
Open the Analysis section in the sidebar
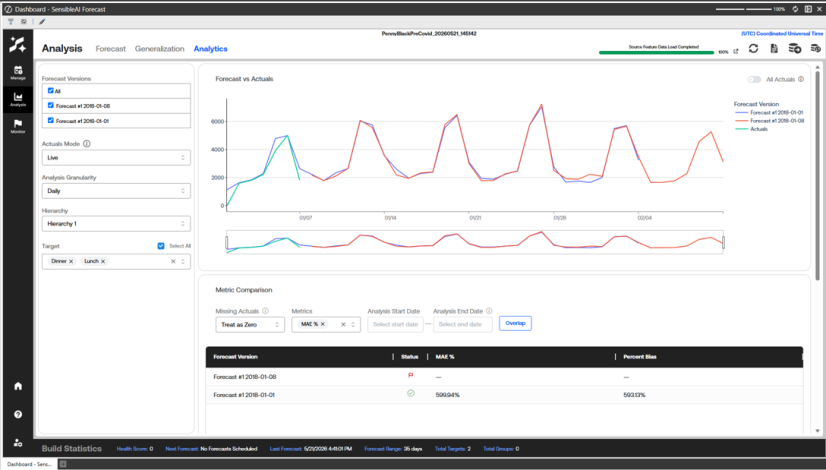(18, 99)
